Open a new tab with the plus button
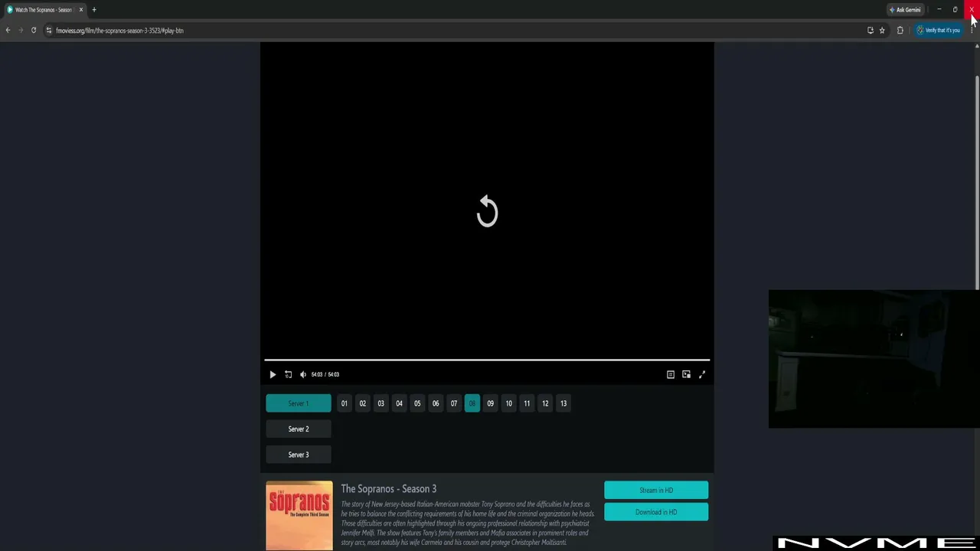 pyautogui.click(x=94, y=10)
